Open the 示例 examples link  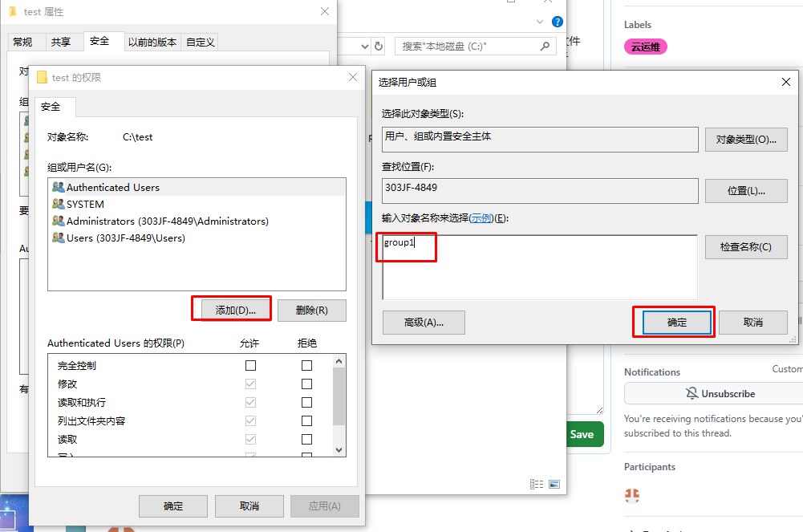pos(481,218)
